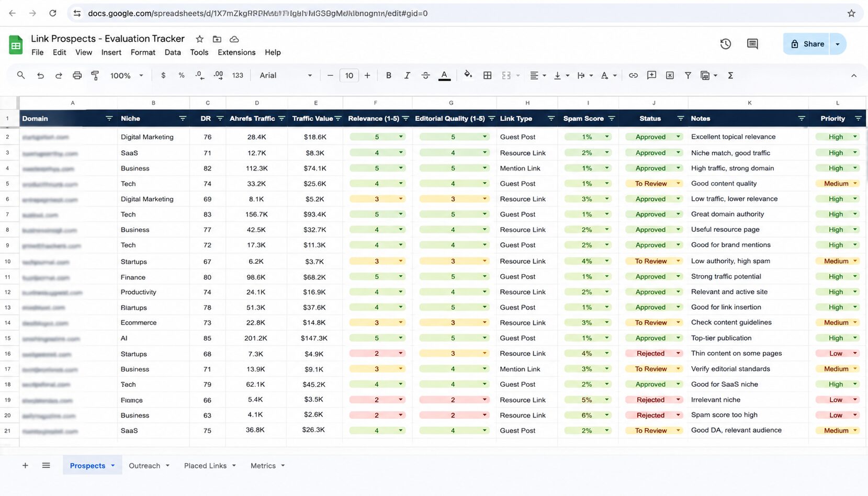Click the document title text
Image resolution: width=868 pixels, height=496 pixels.
[x=108, y=39]
